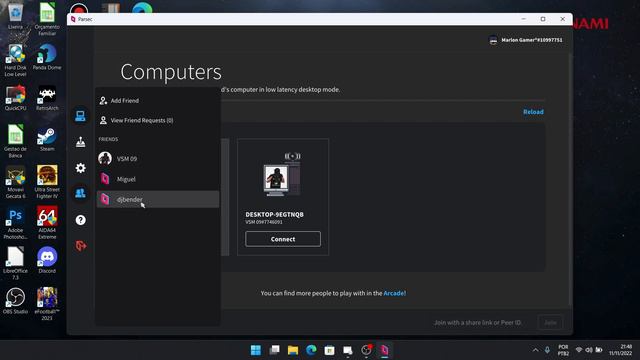Click the DESKTOP-9EGTNQB computer thumbnail
Screen dimensions: 640x360
282,175
